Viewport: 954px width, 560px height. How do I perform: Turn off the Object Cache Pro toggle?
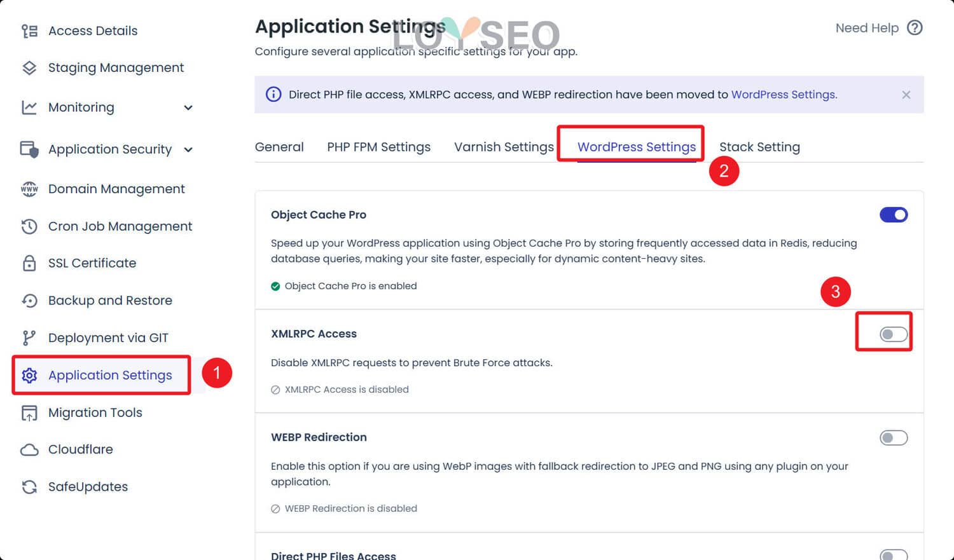click(x=893, y=215)
